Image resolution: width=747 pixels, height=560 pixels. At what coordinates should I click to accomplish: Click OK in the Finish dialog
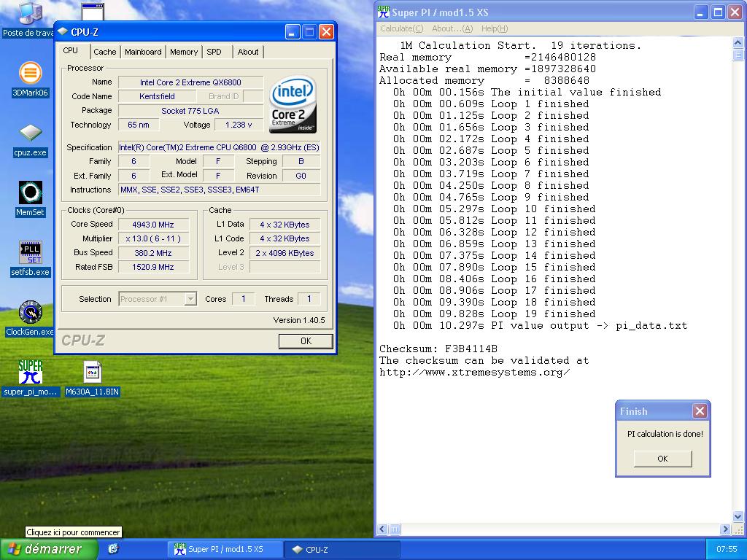point(662,459)
